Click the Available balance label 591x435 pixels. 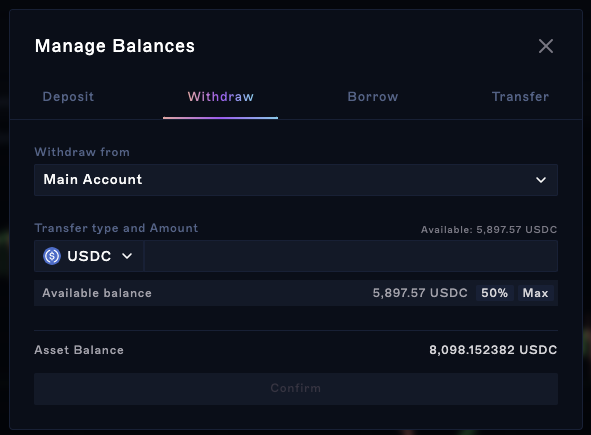tap(97, 293)
